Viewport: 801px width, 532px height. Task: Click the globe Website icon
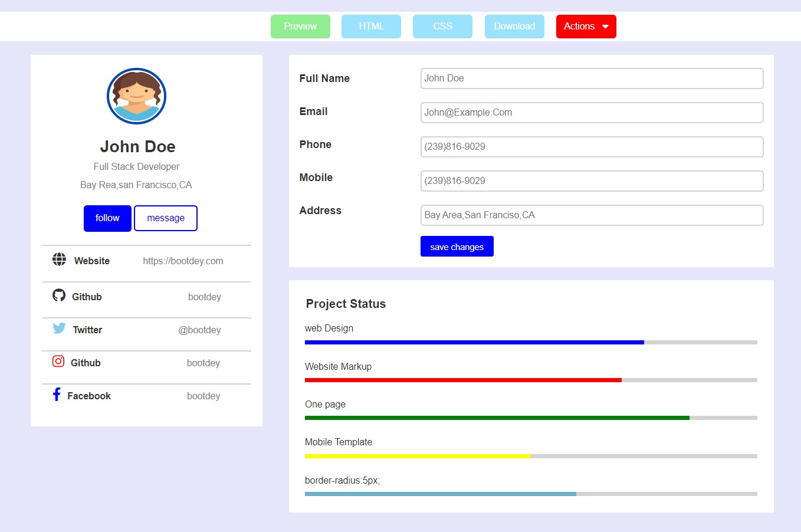(59, 259)
